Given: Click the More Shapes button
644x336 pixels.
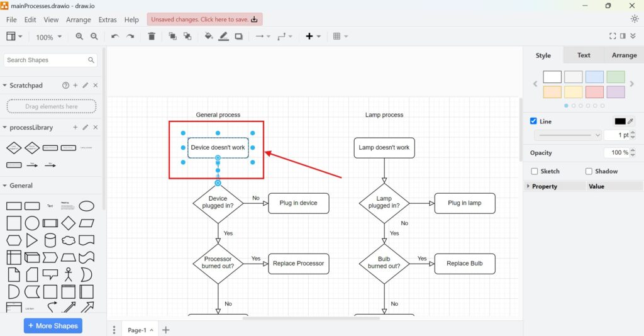Looking at the screenshot, I should (x=53, y=326).
